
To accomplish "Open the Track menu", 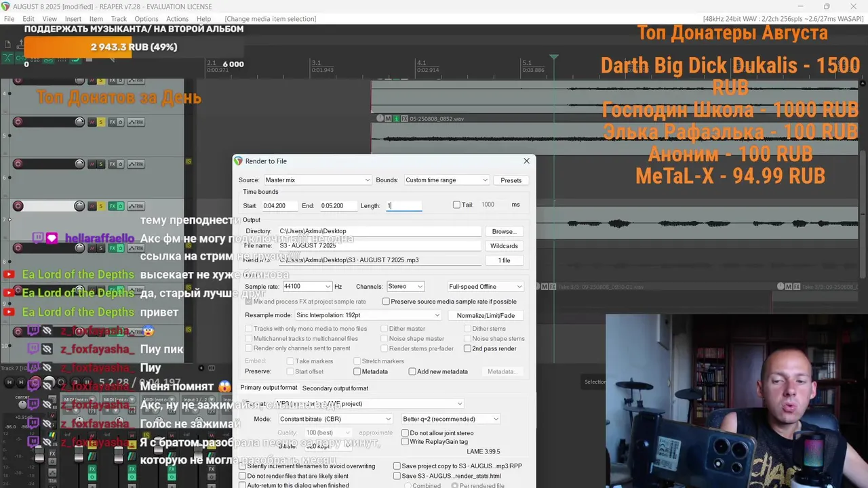I will [119, 19].
